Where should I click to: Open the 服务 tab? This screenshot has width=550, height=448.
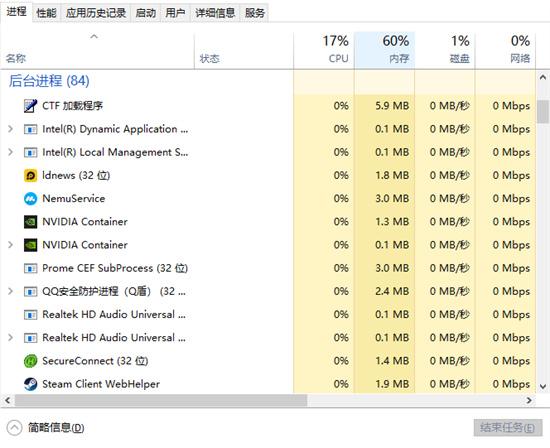coord(255,13)
